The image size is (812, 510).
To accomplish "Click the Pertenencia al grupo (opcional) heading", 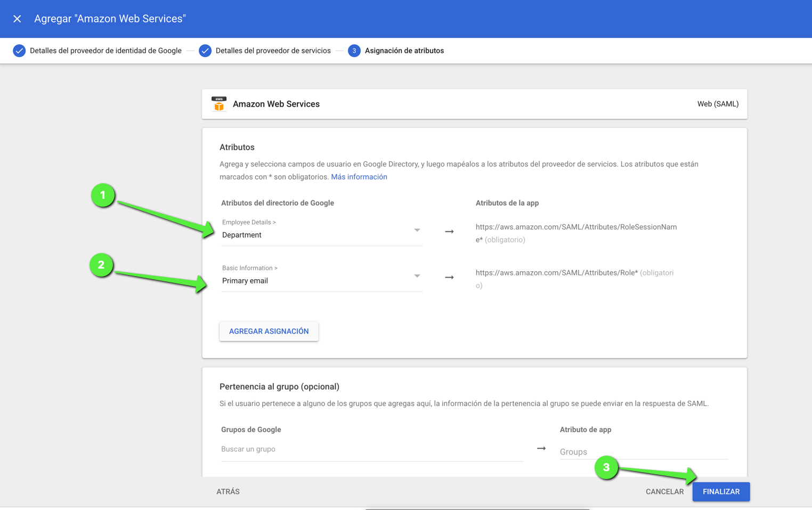I will [279, 387].
